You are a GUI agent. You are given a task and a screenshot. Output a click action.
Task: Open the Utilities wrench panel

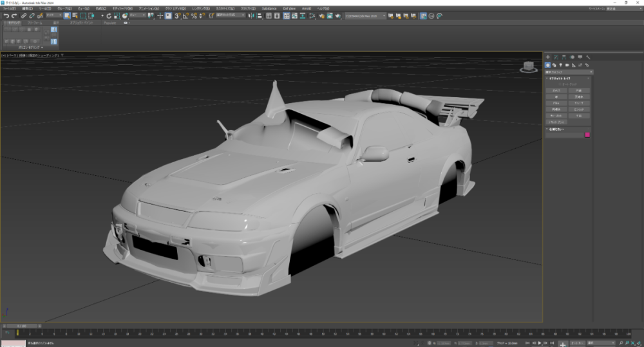point(588,57)
